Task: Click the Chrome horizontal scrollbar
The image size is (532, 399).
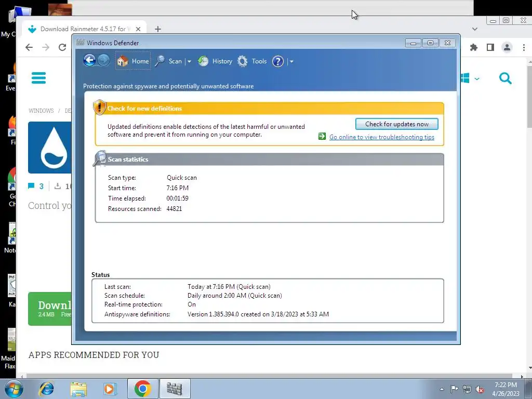Action: click(271, 376)
